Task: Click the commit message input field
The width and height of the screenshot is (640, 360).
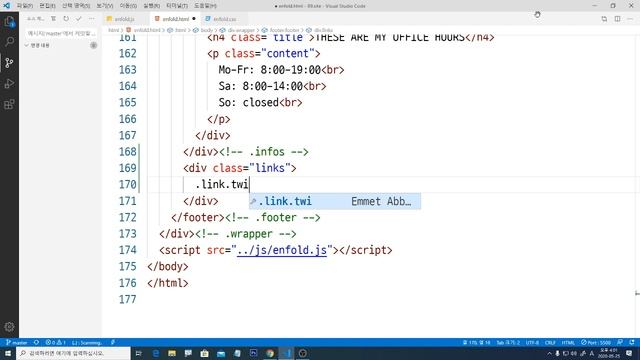Action: pos(60,33)
